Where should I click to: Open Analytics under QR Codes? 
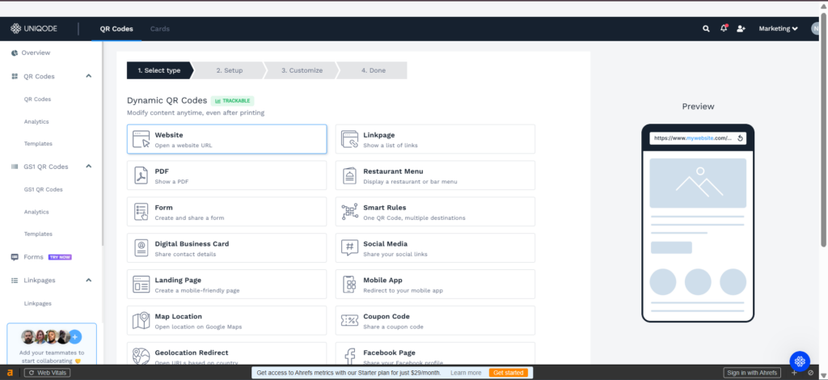[36, 122]
